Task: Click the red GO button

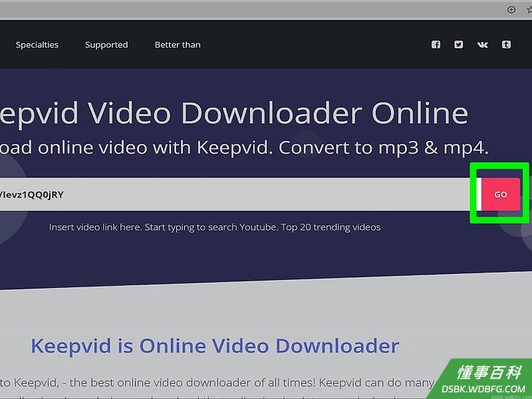Action: point(501,194)
